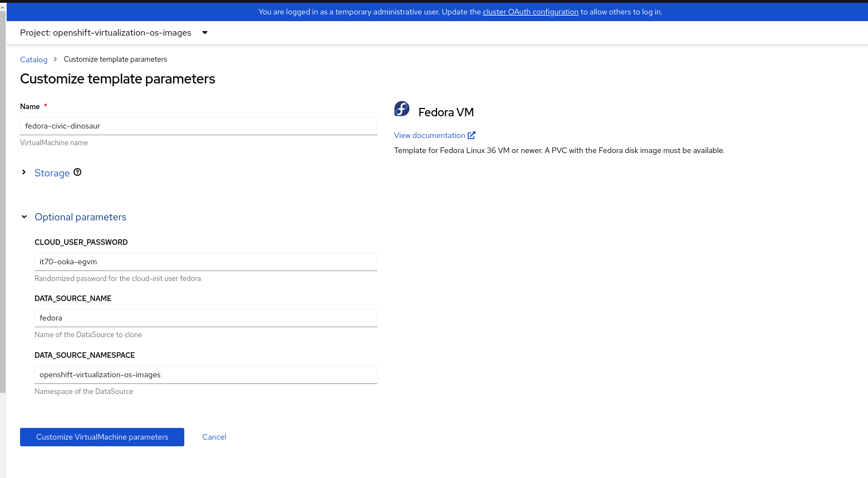Click 'Namespace of the DataSource' helper text
The height and width of the screenshot is (478, 868).
[84, 392]
